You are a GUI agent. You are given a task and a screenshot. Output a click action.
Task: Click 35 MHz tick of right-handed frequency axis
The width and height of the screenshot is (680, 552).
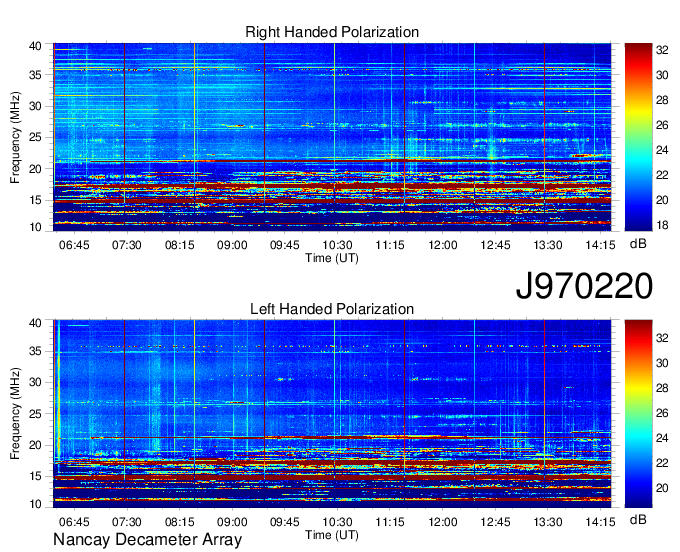click(35, 75)
